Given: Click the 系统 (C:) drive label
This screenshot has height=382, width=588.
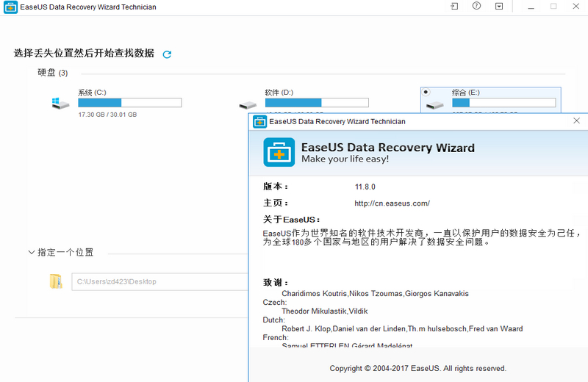Looking at the screenshot, I should [x=92, y=93].
